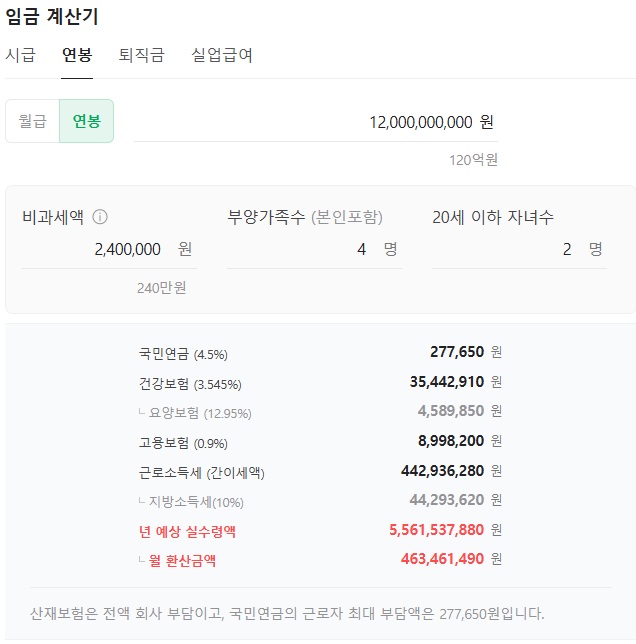This screenshot has width=636, height=644.
Task: Toggle salary type to 월급
Action: click(33, 121)
